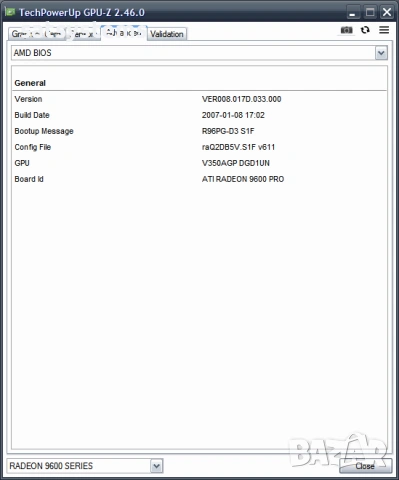This screenshot has height=480, width=399.
Task: Select value V350AGP DGD1UN
Action: [x=236, y=163]
